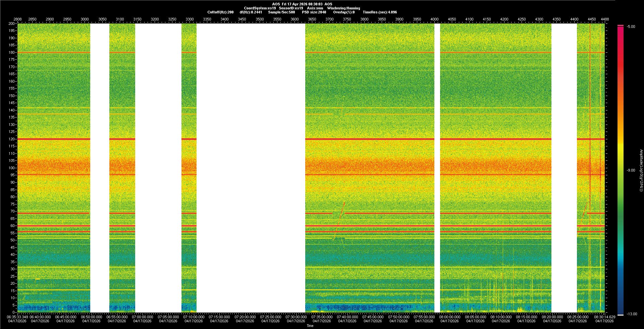Click the 120 Hz frequency axis tick label
This screenshot has height=329, width=644.
[x=12, y=139]
